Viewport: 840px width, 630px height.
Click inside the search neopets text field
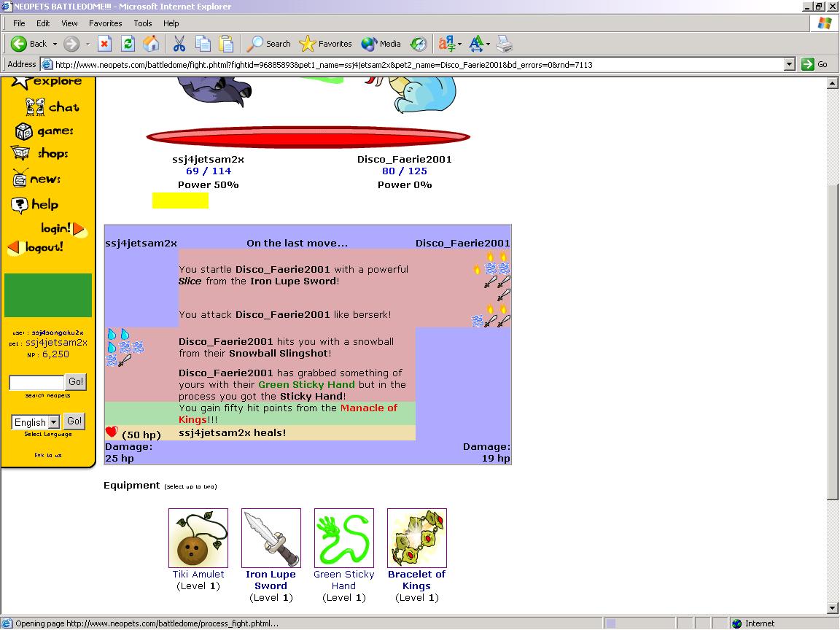click(36, 382)
